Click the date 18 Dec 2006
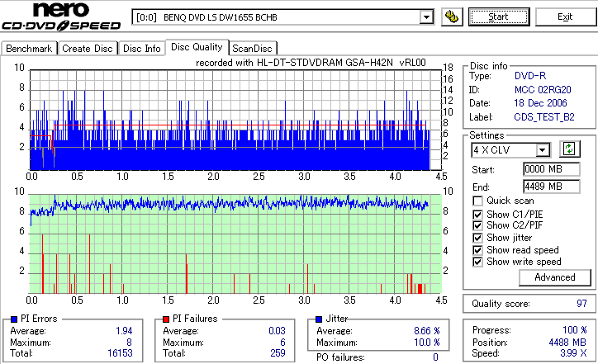598x364 pixels. coord(540,103)
